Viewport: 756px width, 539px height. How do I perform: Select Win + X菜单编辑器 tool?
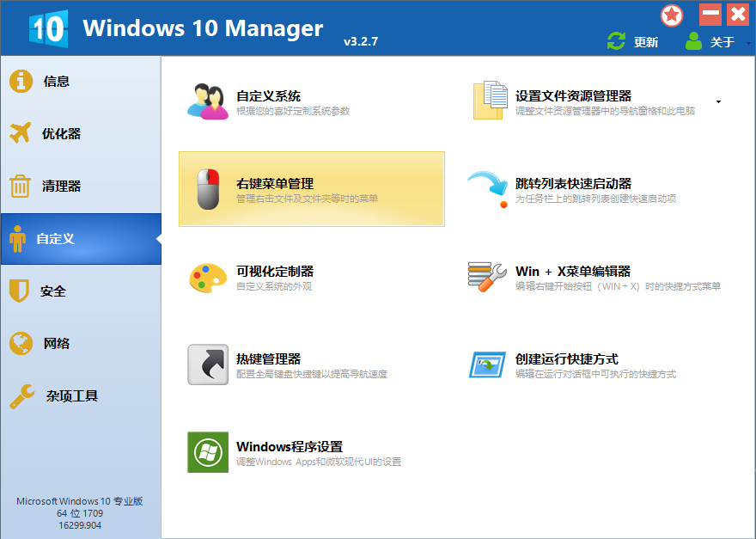485,277
